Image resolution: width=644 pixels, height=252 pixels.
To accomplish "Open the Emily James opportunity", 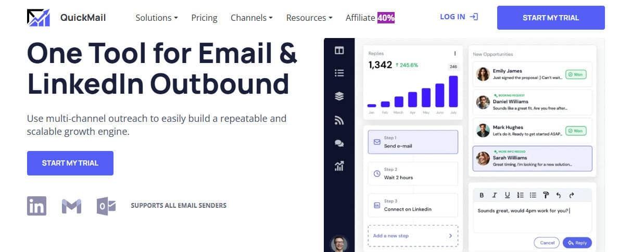I will tap(532, 74).
